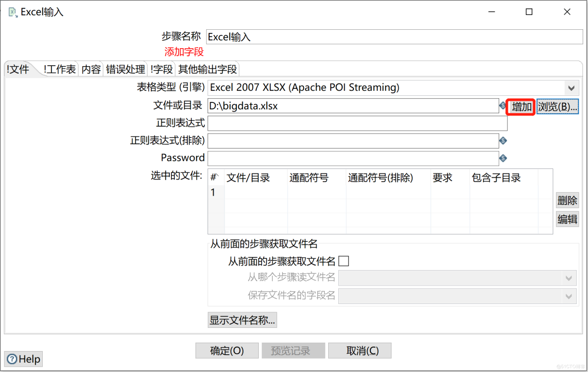
Task: Click the # column header
Action: point(217,178)
